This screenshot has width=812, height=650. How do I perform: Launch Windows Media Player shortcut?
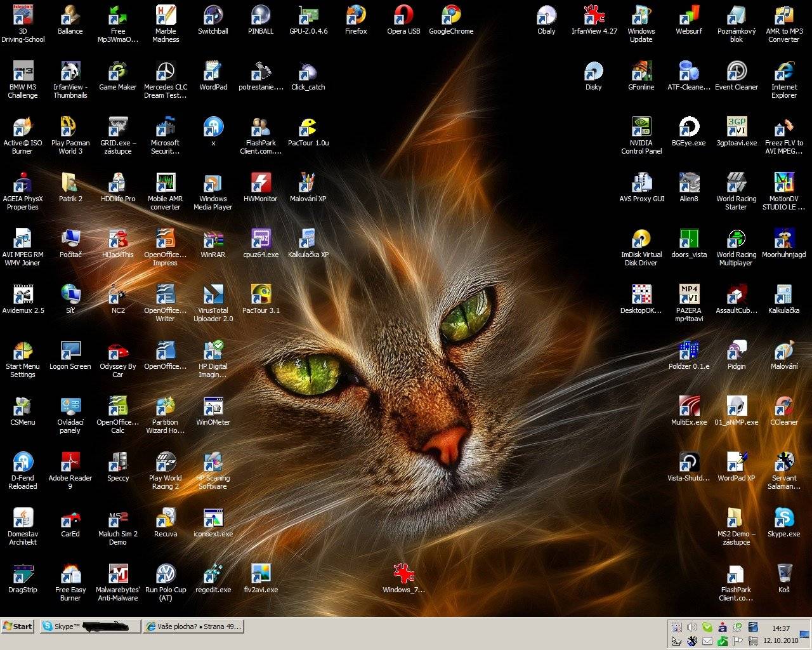click(x=213, y=183)
